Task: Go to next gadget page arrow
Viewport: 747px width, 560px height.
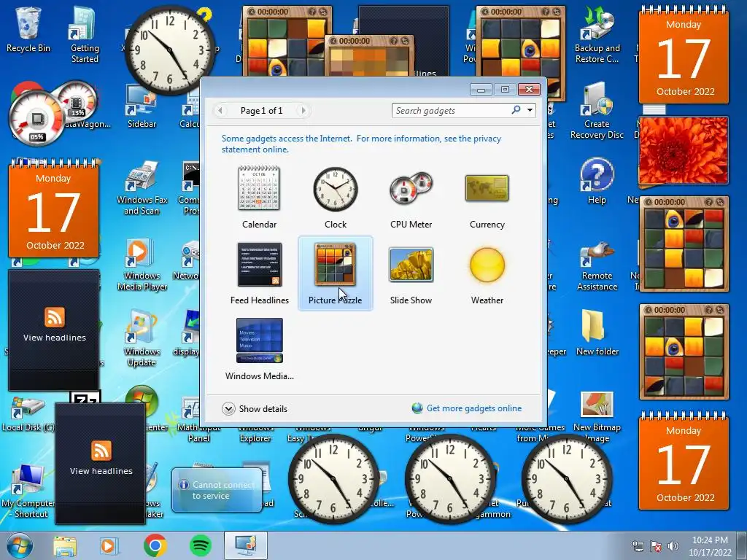Action: pos(303,111)
